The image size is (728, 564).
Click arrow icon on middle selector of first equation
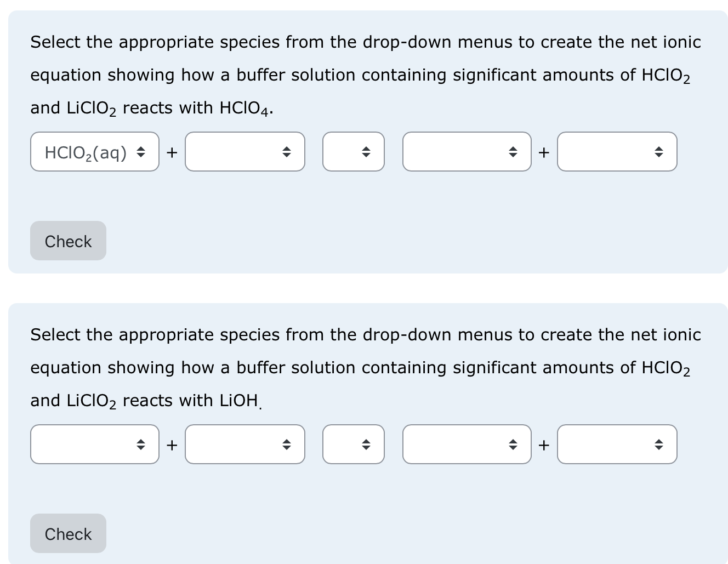pyautogui.click(x=366, y=152)
